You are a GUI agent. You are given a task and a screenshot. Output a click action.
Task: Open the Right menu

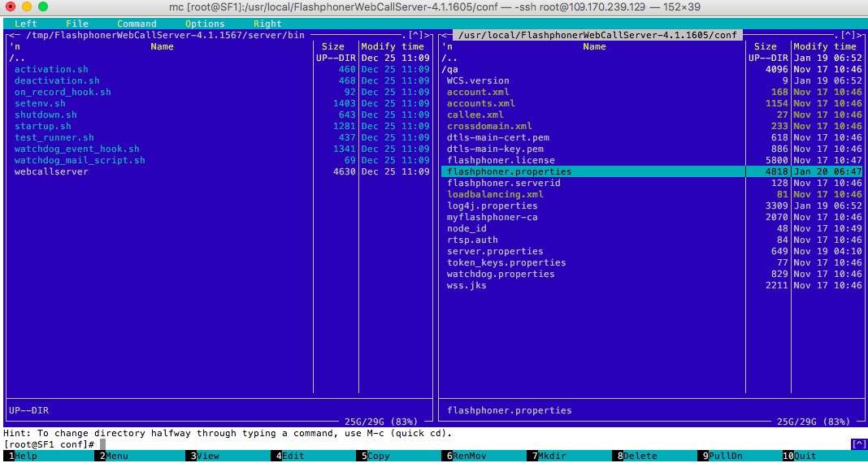coord(267,24)
